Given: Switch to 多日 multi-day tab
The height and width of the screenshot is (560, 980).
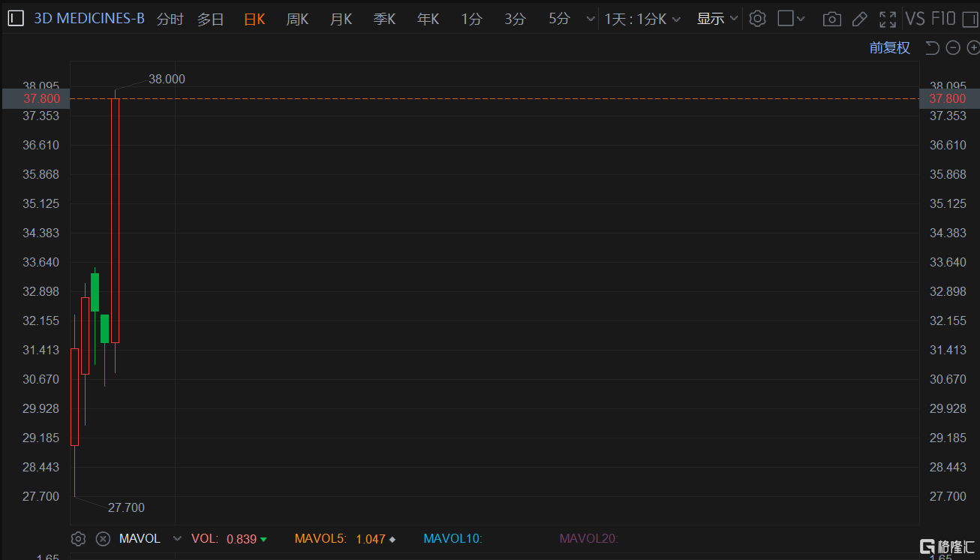Looking at the screenshot, I should [x=211, y=20].
